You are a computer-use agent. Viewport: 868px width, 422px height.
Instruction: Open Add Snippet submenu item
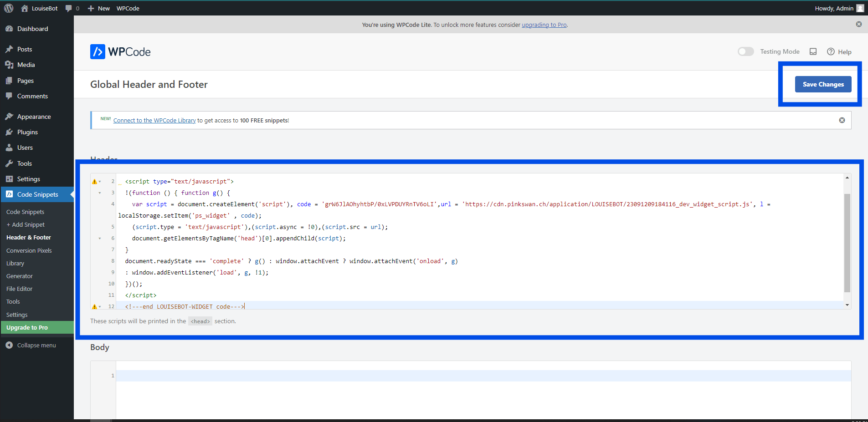point(26,224)
